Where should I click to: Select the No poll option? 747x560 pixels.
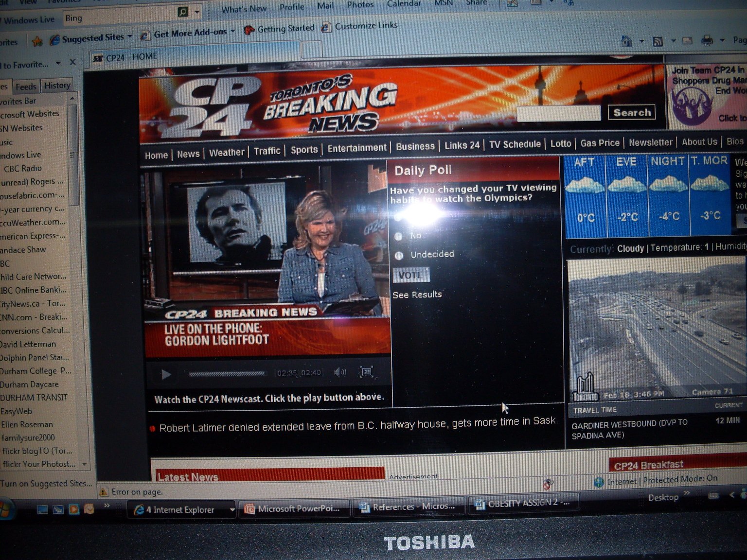pyautogui.click(x=399, y=236)
